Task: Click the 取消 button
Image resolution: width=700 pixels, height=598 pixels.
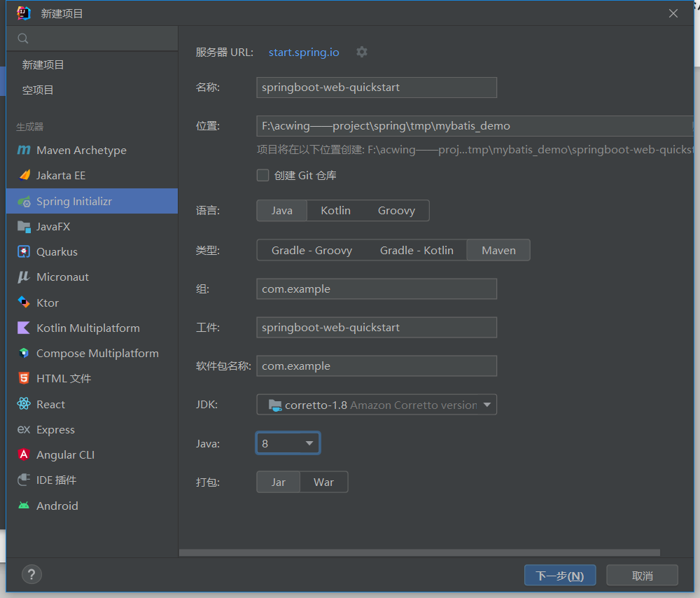Action: [x=642, y=575]
